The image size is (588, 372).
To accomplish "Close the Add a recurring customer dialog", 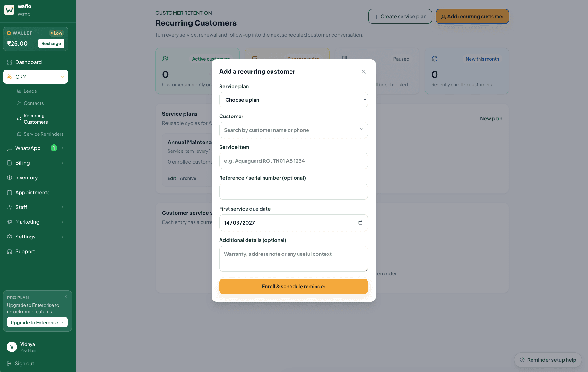I will [363, 72].
